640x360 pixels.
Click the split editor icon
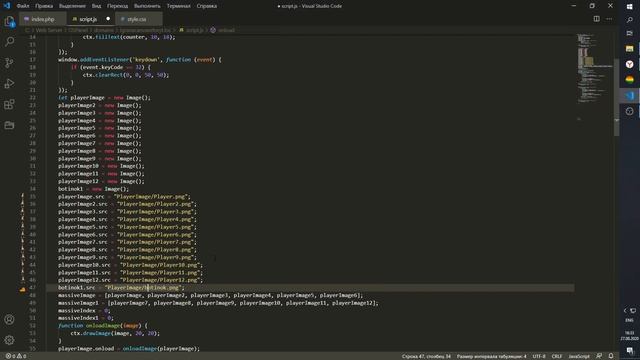[596, 19]
